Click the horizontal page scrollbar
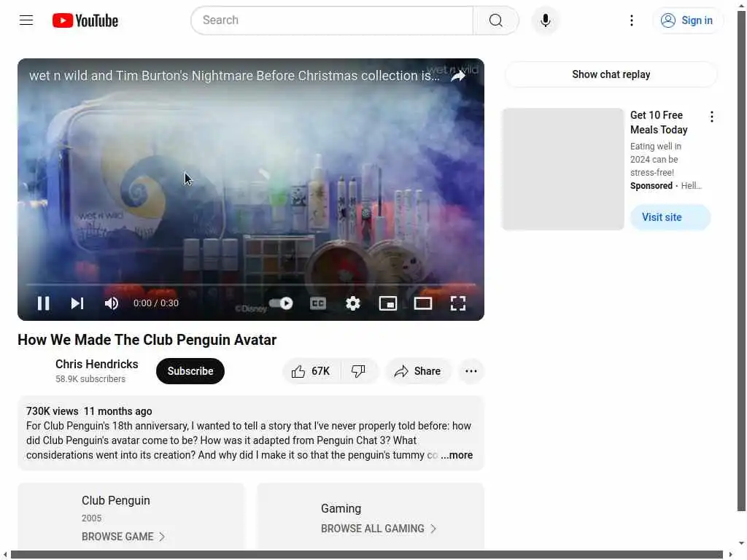This screenshot has width=747, height=560. tap(366, 555)
